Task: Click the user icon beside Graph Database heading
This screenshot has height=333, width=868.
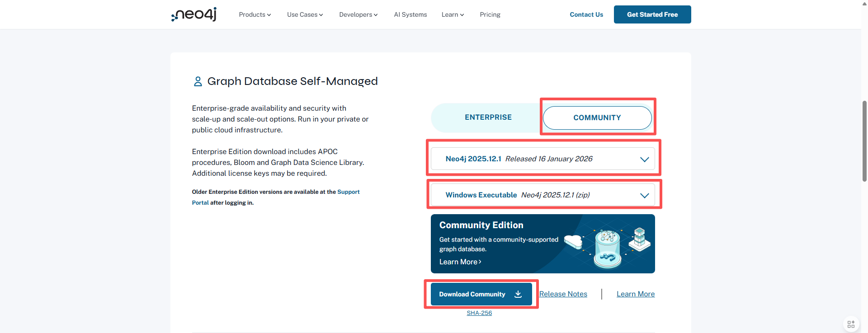Action: point(198,81)
